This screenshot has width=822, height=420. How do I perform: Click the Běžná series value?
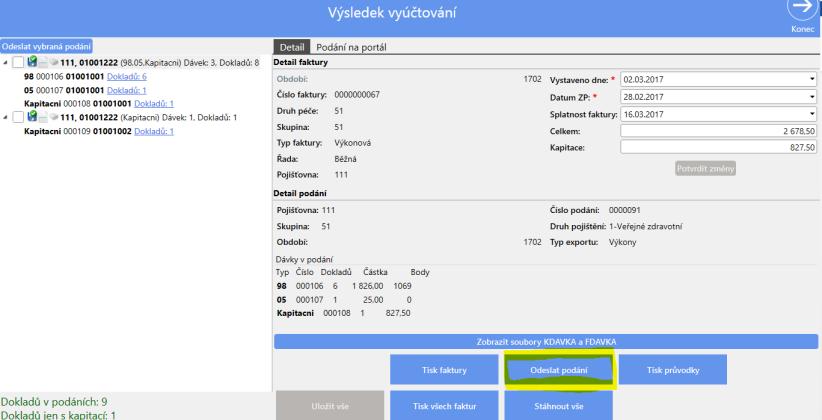[345, 159]
